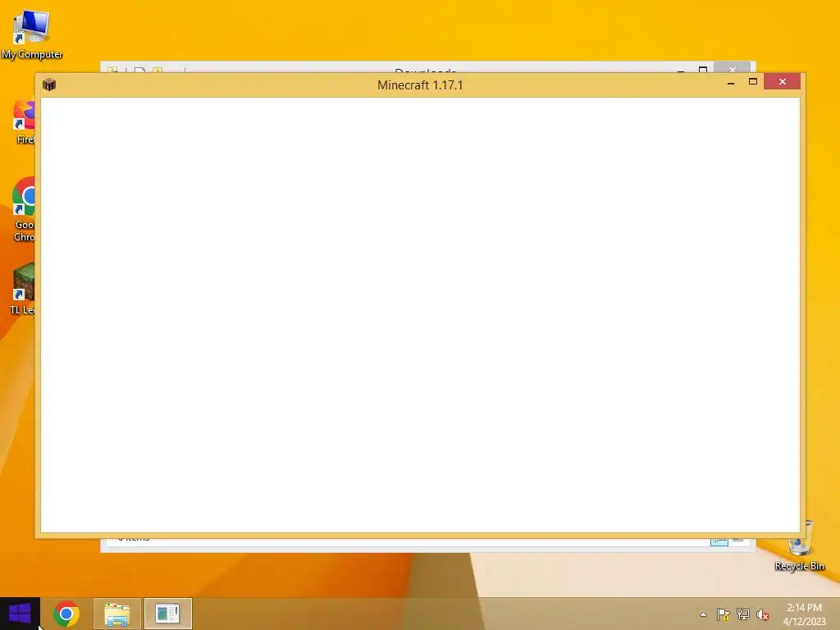The height and width of the screenshot is (630, 840).
Task: Show hidden system tray icons
Action: tap(703, 614)
